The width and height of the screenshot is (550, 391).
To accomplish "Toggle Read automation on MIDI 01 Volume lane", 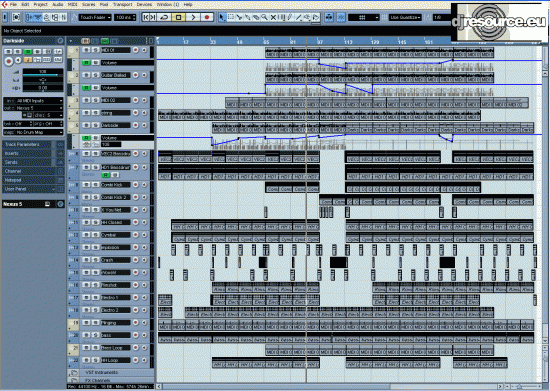I will click(x=86, y=63).
